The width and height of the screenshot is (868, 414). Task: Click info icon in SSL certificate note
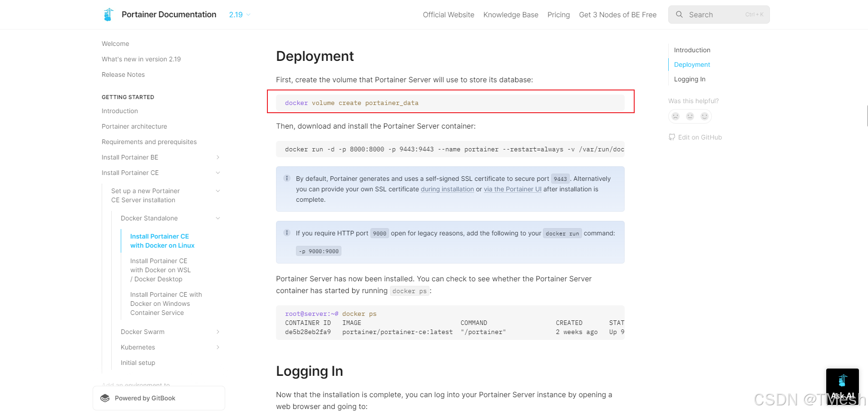pos(287,178)
